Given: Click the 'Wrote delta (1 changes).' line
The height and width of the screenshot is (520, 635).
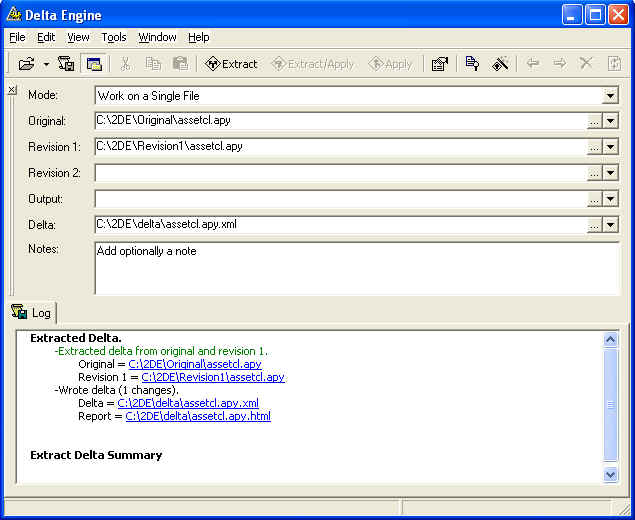Looking at the screenshot, I should [117, 390].
